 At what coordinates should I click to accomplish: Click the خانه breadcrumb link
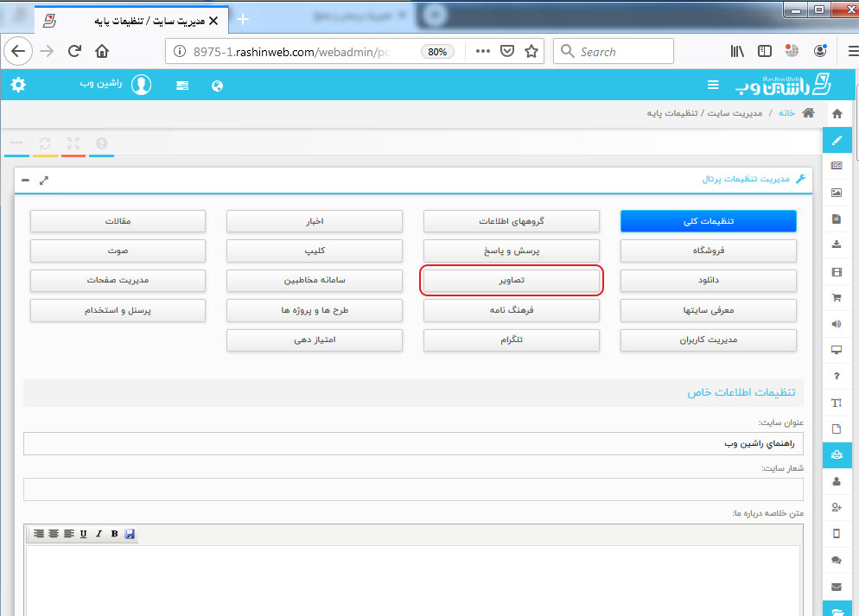click(786, 113)
